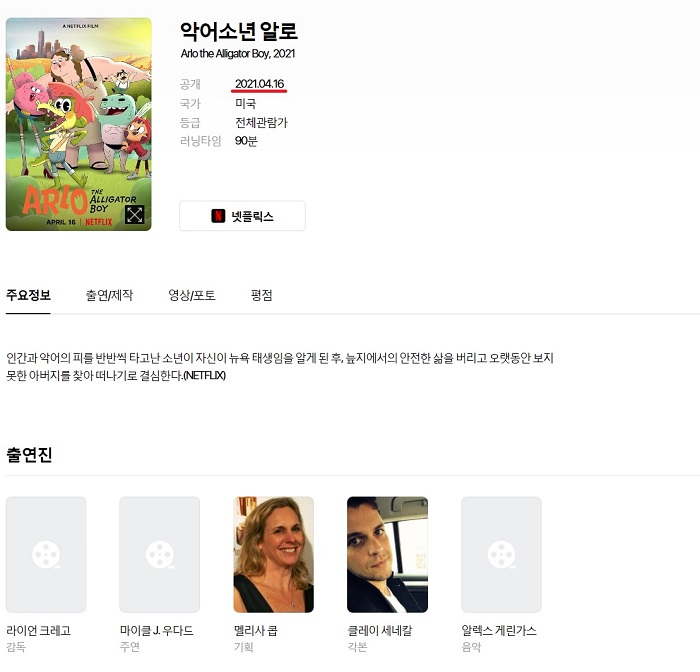
Task: Click the 기획 role under 멜리사 콥
Action: point(243,647)
